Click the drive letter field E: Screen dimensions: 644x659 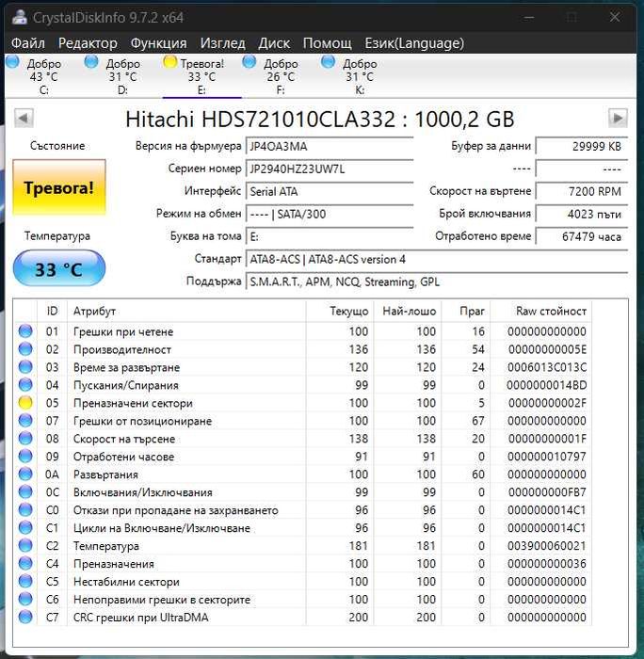(x=330, y=236)
